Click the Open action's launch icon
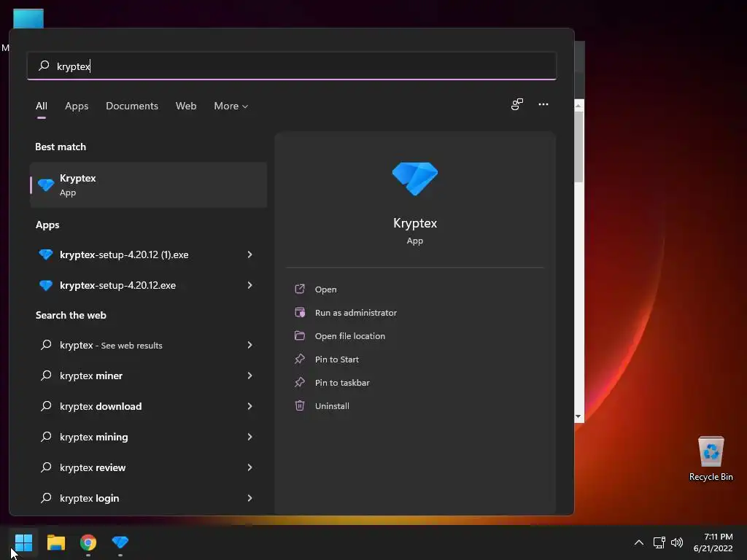 300,289
